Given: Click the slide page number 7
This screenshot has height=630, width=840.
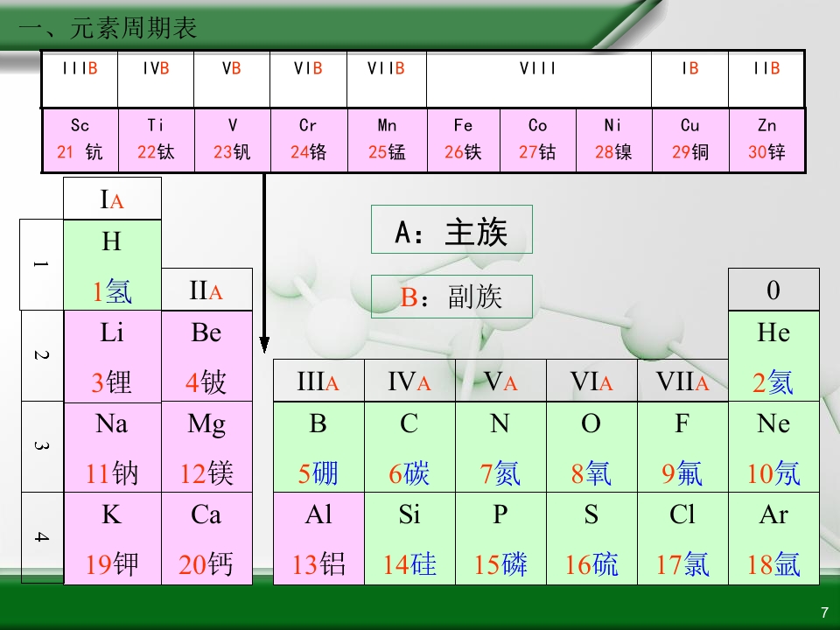Looking at the screenshot, I should coord(823,612).
